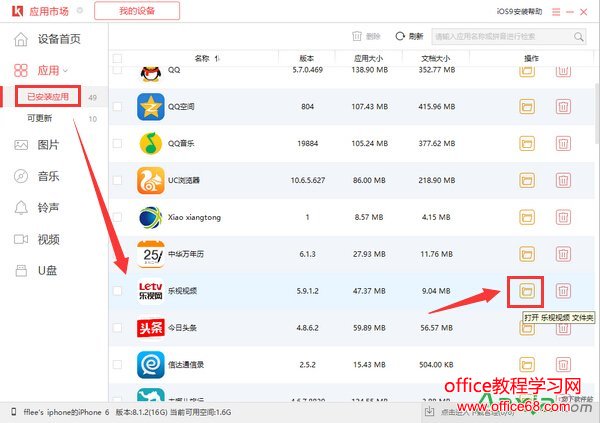
Task: Click the 文档大小 column header
Action: [x=435, y=59]
